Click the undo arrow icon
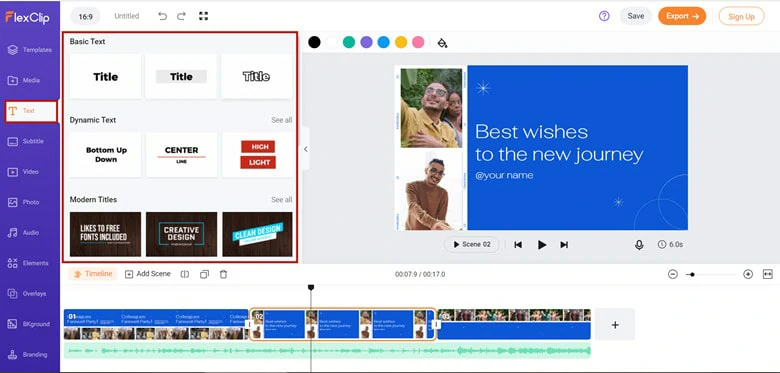This screenshot has width=780, height=373. click(x=162, y=16)
